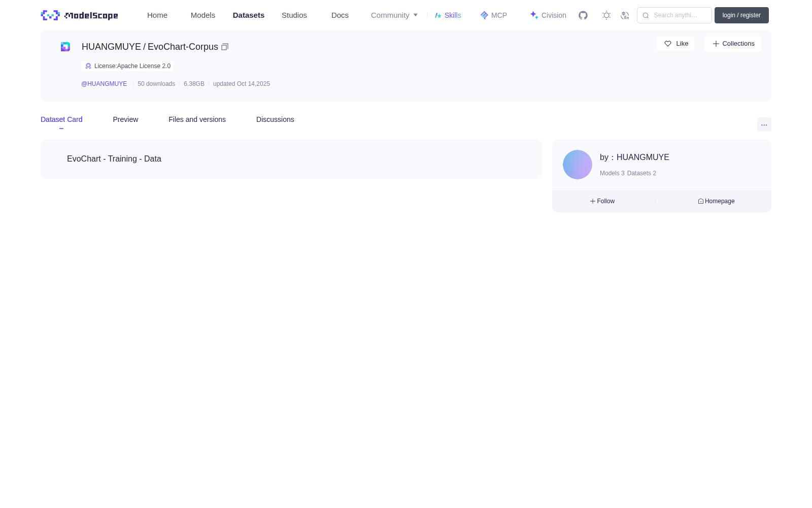Click HUANGMUYE in the dataset title
Viewport: 812px width, 508px height.
111,47
